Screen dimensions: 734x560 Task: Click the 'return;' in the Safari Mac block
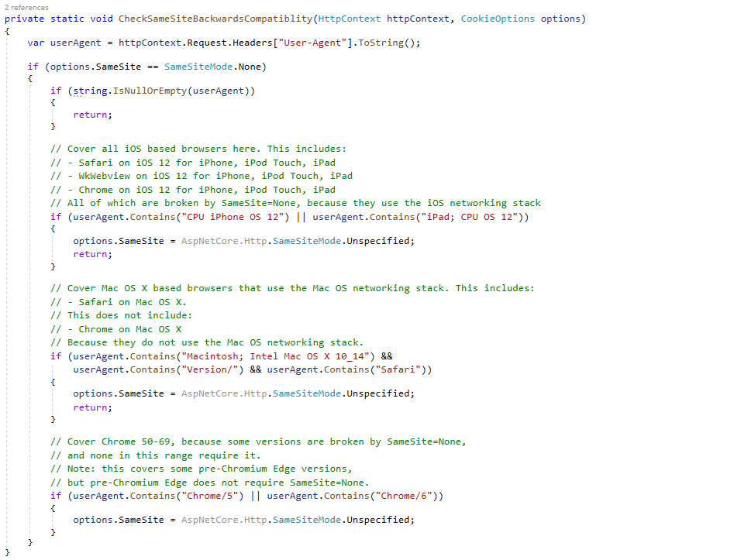(x=93, y=407)
